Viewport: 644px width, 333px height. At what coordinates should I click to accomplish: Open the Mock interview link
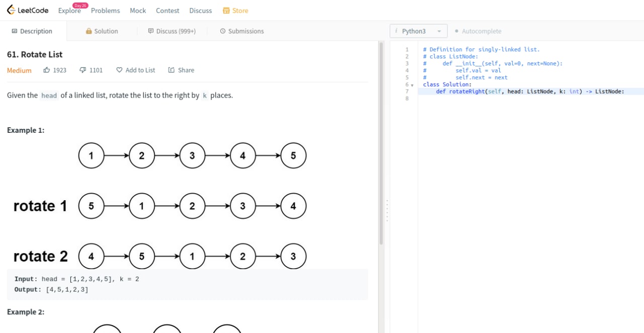tap(138, 11)
